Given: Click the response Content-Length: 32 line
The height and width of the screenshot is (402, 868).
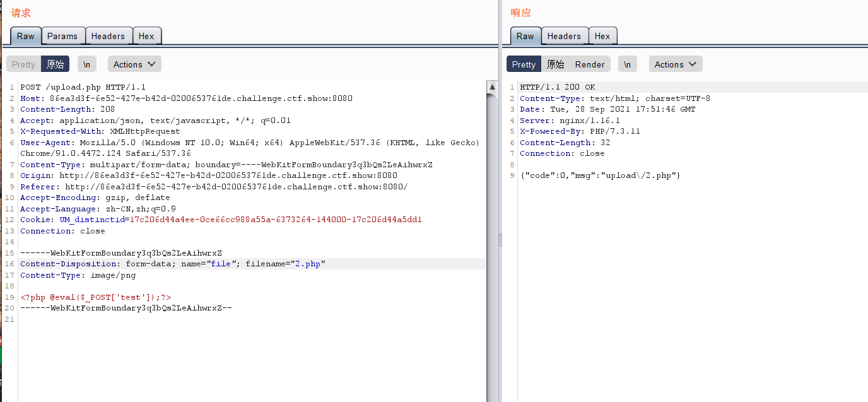Looking at the screenshot, I should (x=565, y=143).
